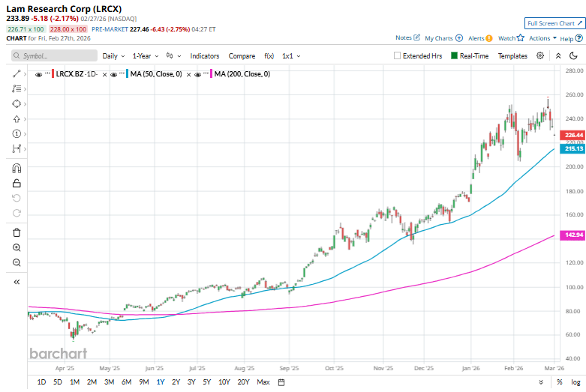Select the 6M time range
This screenshot has height=392, width=586.
[x=126, y=382]
